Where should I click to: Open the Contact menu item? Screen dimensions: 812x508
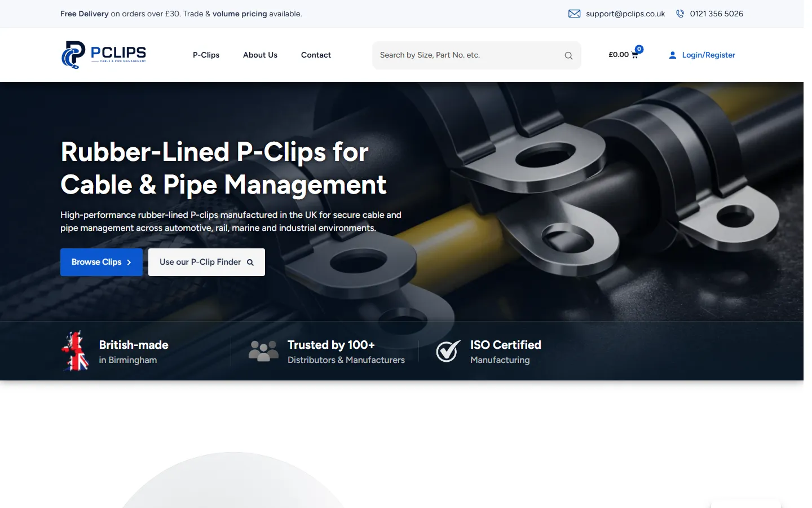[x=316, y=55]
